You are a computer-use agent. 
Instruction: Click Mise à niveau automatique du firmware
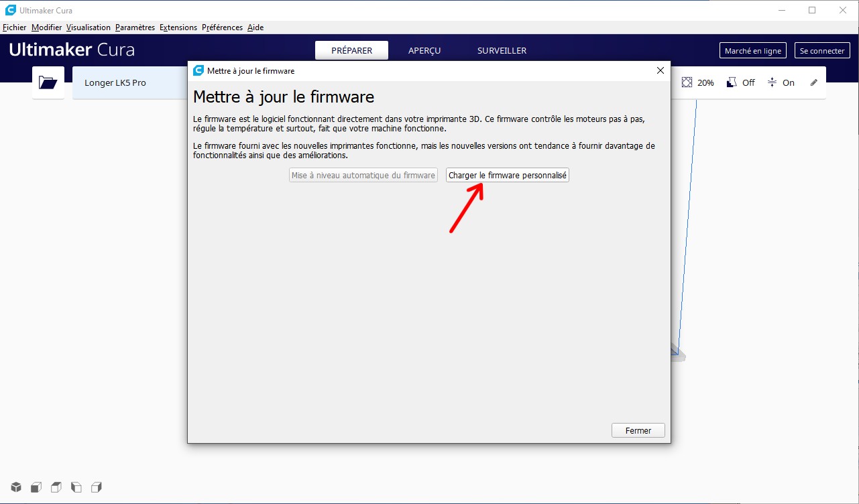click(363, 175)
